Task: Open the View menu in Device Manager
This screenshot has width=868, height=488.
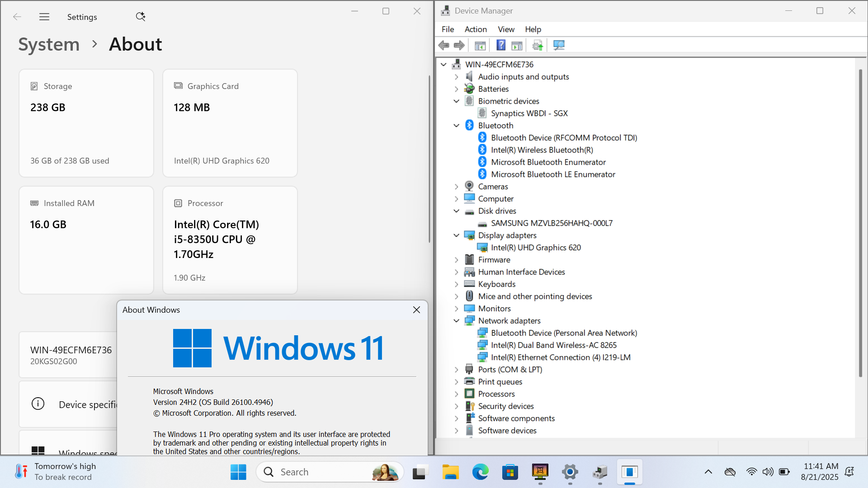Action: [506, 29]
